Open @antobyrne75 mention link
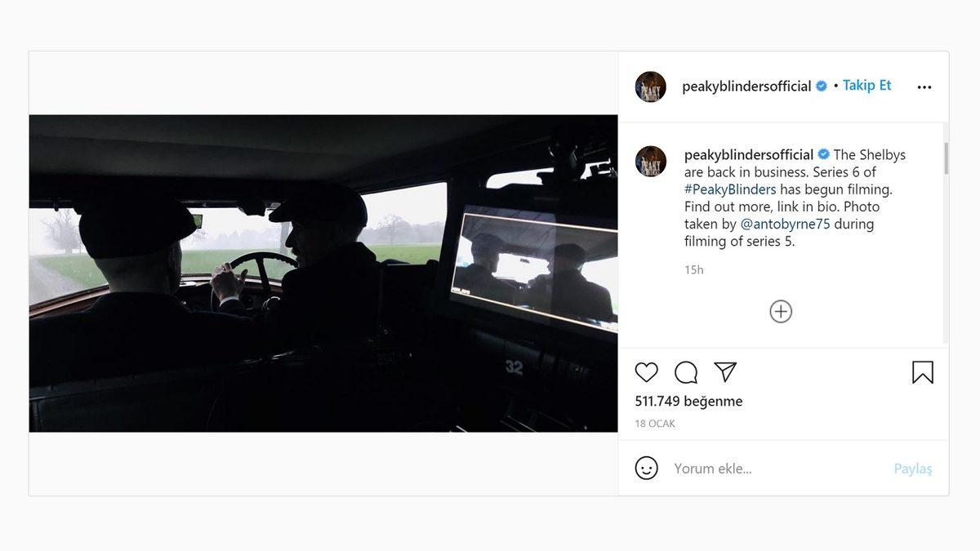Screen dimensions: 980x551 (x=785, y=224)
